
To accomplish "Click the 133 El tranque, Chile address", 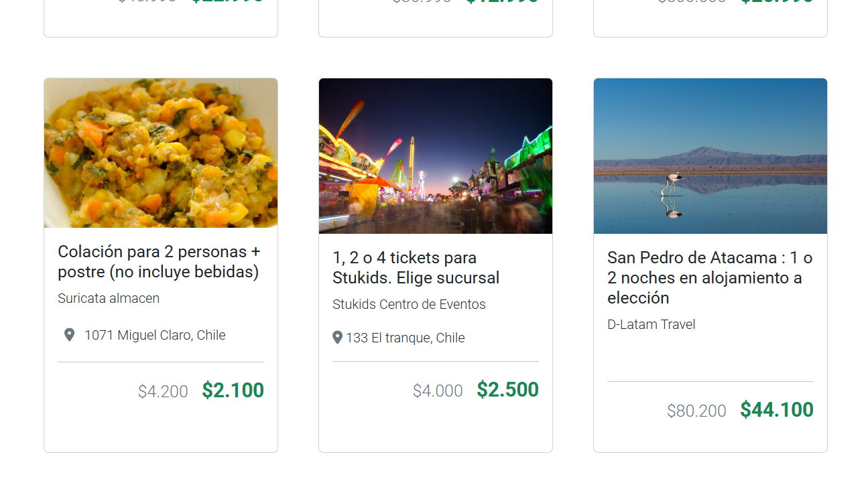I will click(405, 338).
